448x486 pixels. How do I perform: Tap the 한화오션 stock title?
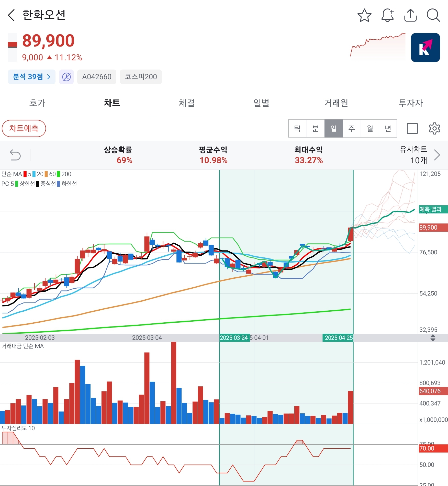pos(44,15)
